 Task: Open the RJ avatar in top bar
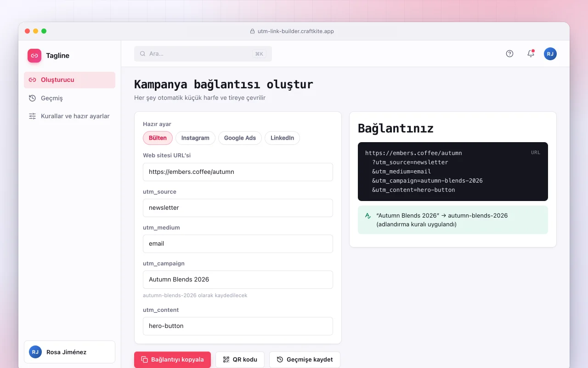(x=550, y=54)
